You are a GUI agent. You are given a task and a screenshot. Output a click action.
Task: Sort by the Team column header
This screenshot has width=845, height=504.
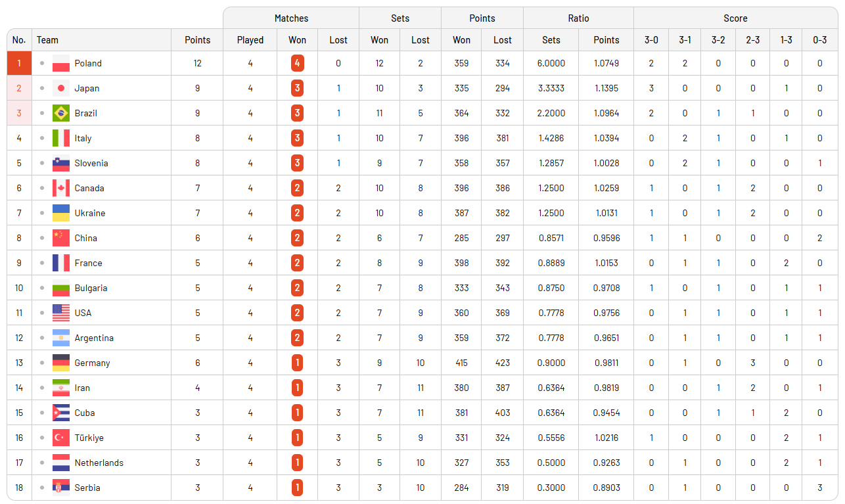click(47, 40)
